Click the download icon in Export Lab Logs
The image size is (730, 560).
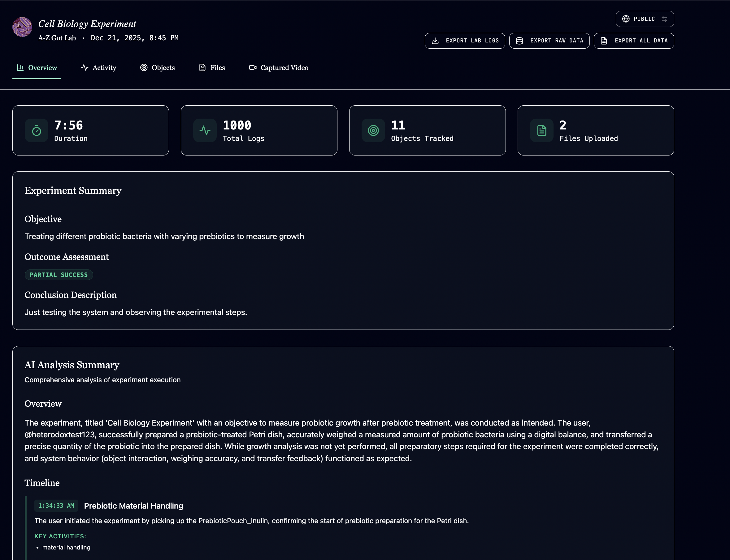(435, 41)
